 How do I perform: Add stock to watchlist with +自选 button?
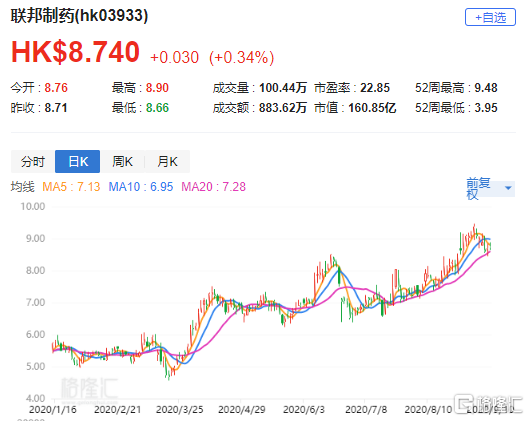coord(490,17)
